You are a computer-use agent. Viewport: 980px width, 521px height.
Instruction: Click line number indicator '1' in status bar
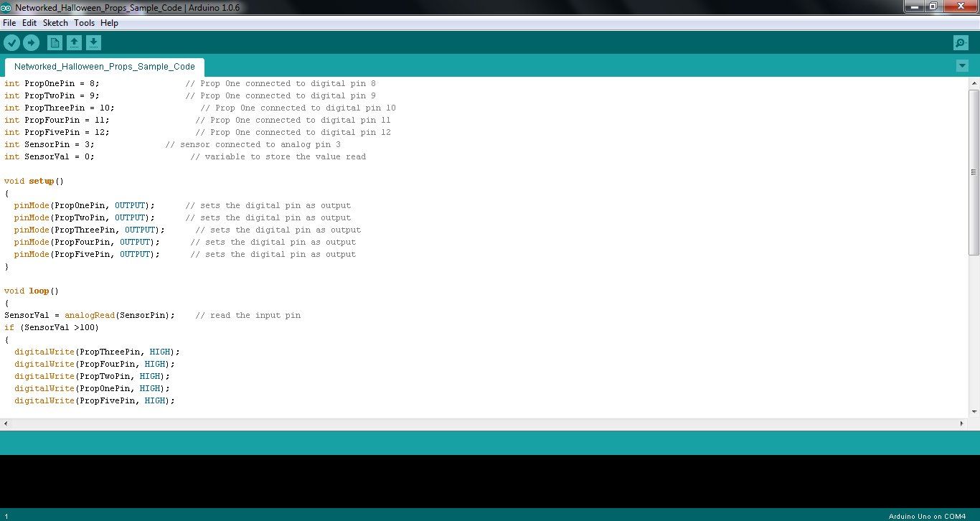(6, 515)
